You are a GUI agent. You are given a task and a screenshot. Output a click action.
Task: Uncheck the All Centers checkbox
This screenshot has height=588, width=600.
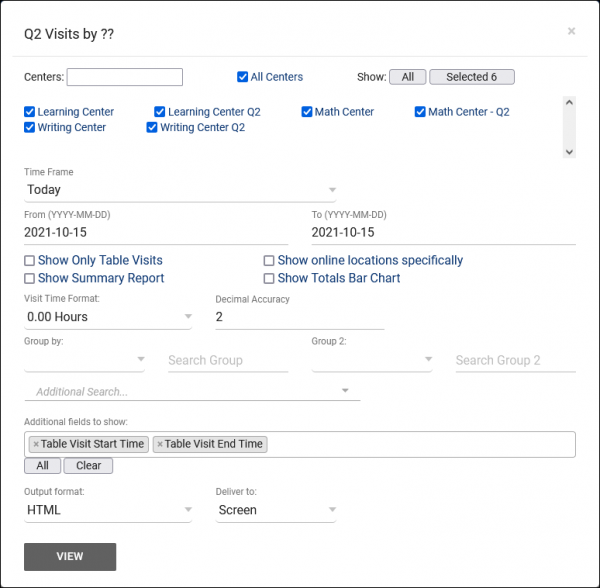click(243, 77)
